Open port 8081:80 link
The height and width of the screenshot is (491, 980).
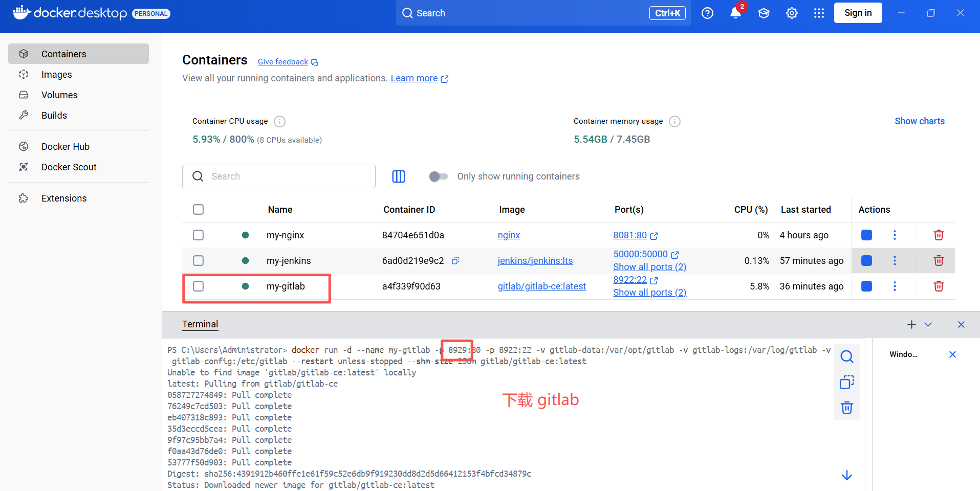click(636, 235)
